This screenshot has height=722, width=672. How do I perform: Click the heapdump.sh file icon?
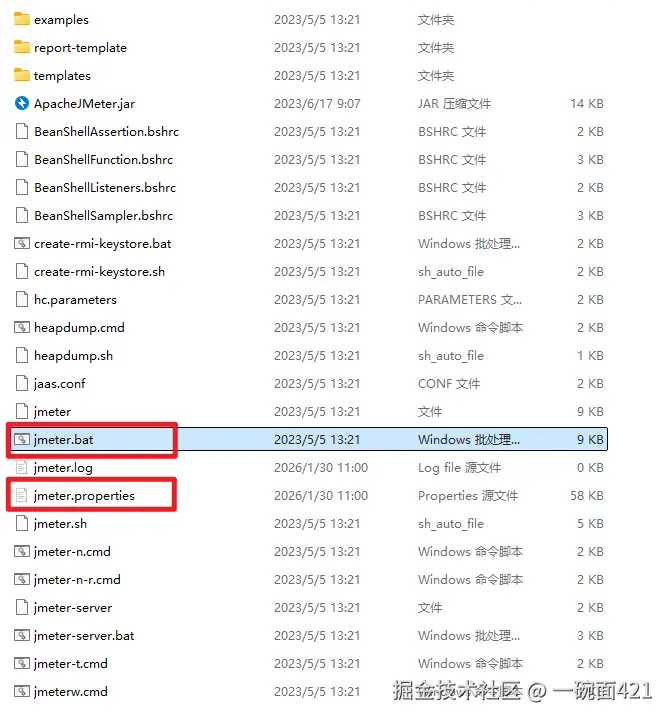(x=22, y=355)
